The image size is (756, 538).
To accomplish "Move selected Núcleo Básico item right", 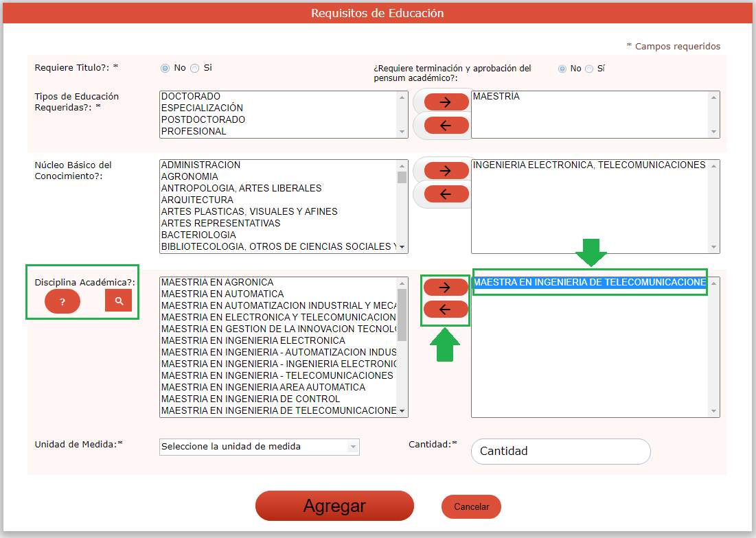I will pyautogui.click(x=446, y=171).
